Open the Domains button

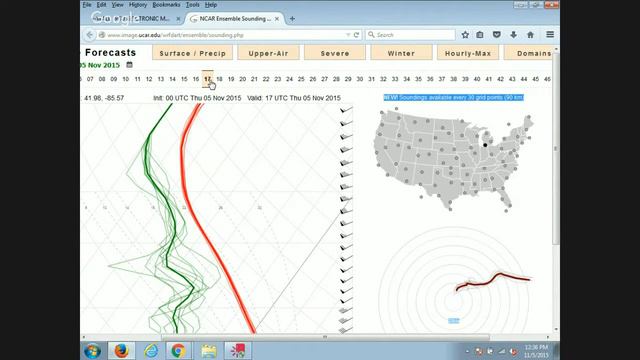(x=528, y=53)
